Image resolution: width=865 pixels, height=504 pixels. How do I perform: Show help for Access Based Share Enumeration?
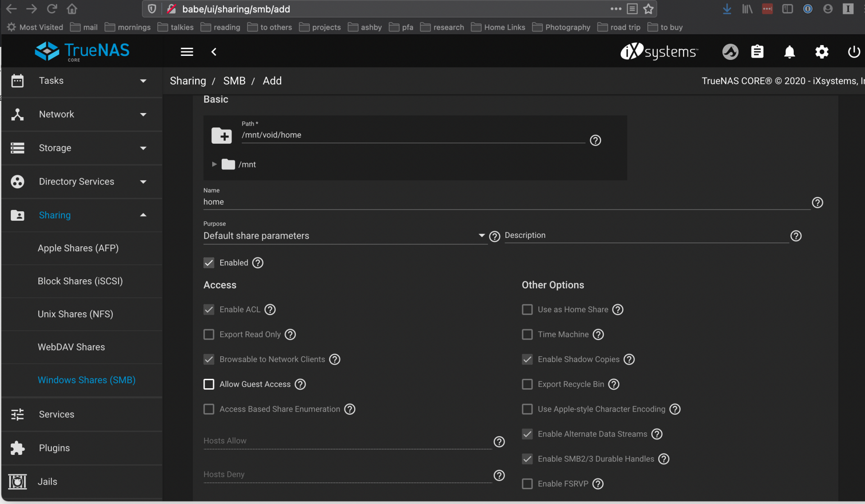point(350,409)
